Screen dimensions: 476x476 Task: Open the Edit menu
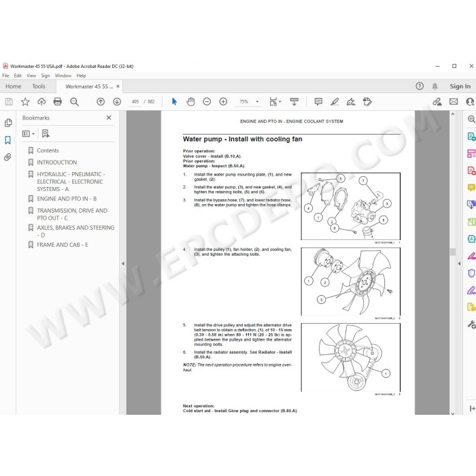[x=18, y=75]
